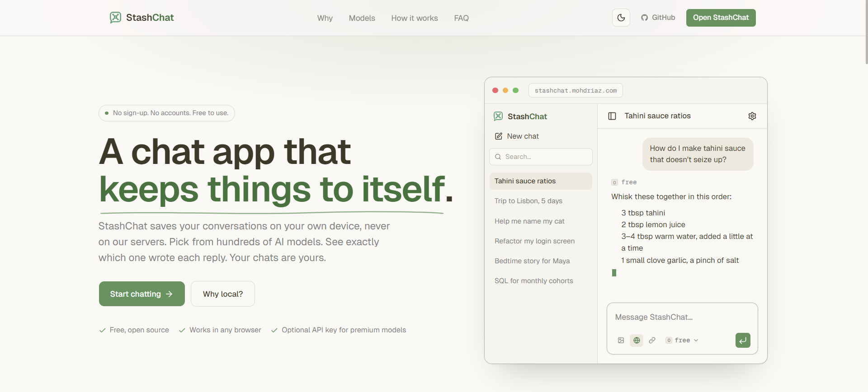
Task: Click '3 tbsp tahini' list line
Action: point(643,213)
